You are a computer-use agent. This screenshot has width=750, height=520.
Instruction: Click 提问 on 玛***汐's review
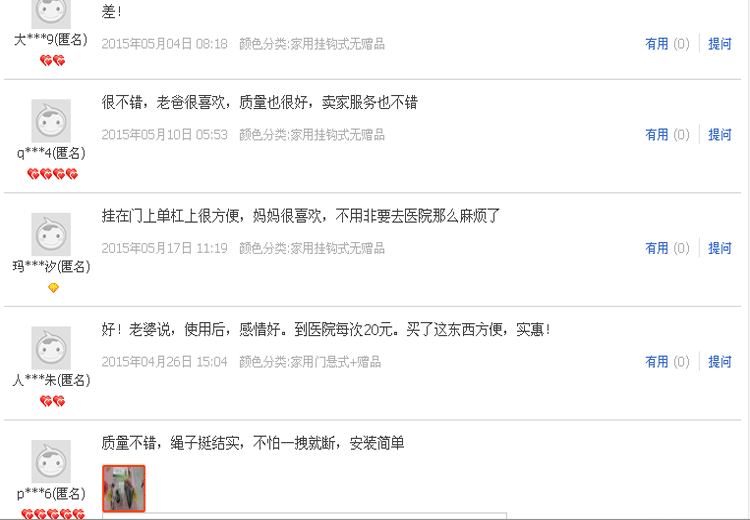click(720, 248)
